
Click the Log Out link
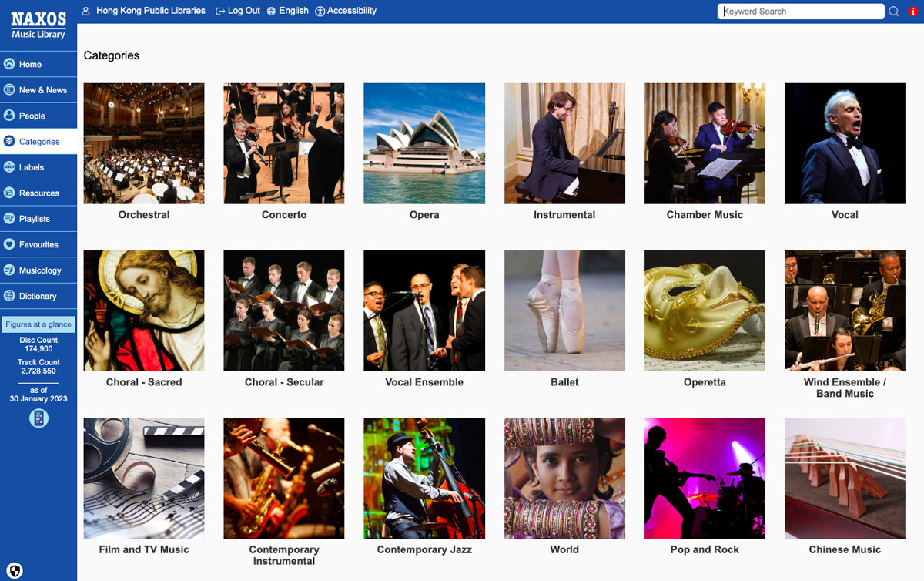click(x=238, y=11)
